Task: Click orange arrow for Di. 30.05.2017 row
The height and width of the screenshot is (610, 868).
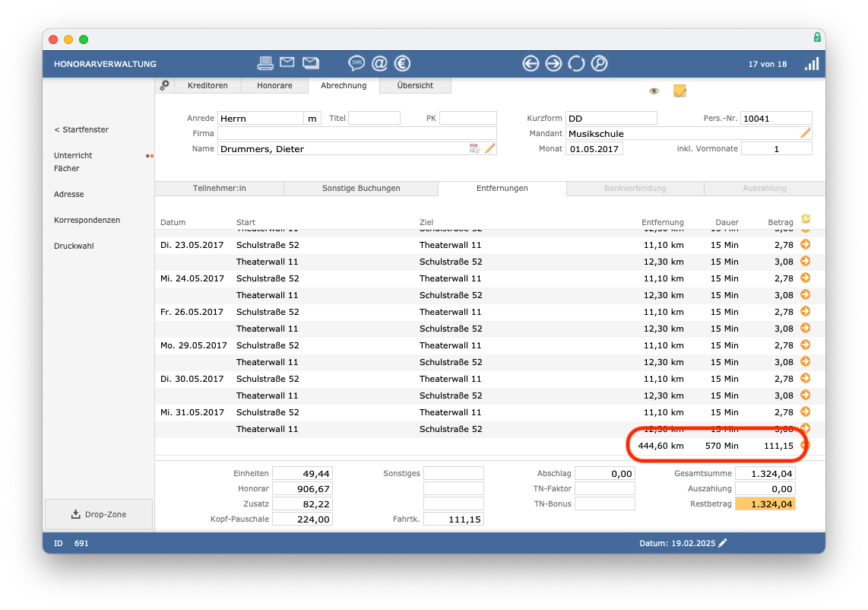Action: (806, 379)
